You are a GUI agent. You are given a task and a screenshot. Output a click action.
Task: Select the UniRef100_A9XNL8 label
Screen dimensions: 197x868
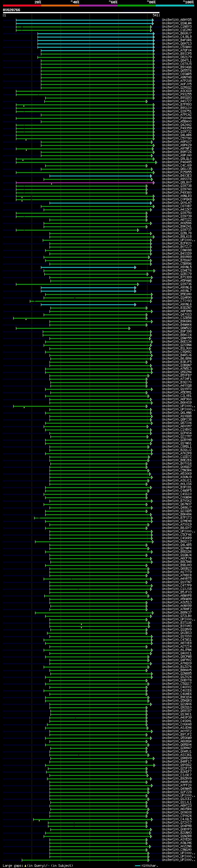tap(177, 287)
